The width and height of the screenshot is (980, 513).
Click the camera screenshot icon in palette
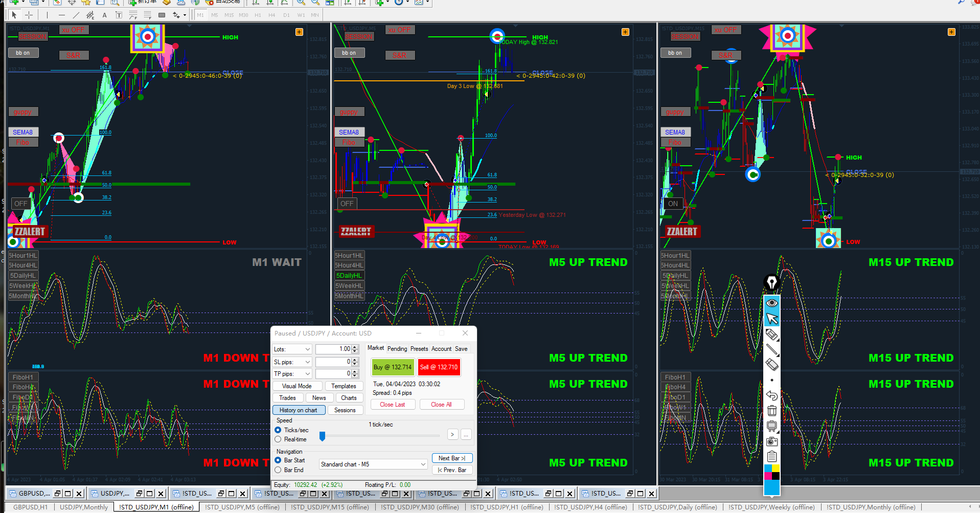click(771, 441)
